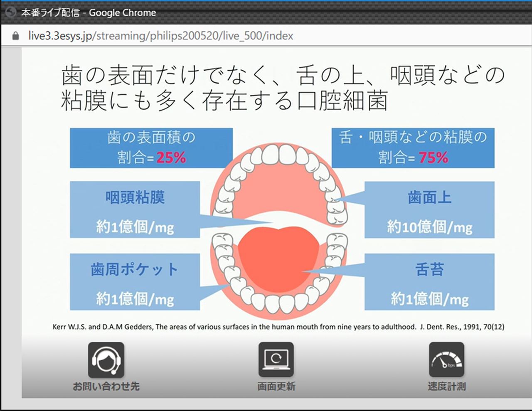Click the Kerr W.J.S. citation text

278,327
